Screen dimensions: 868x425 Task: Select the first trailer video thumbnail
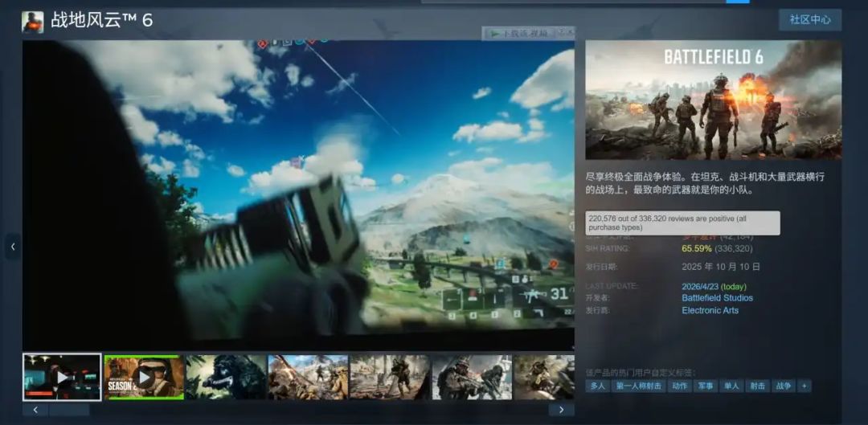62,378
